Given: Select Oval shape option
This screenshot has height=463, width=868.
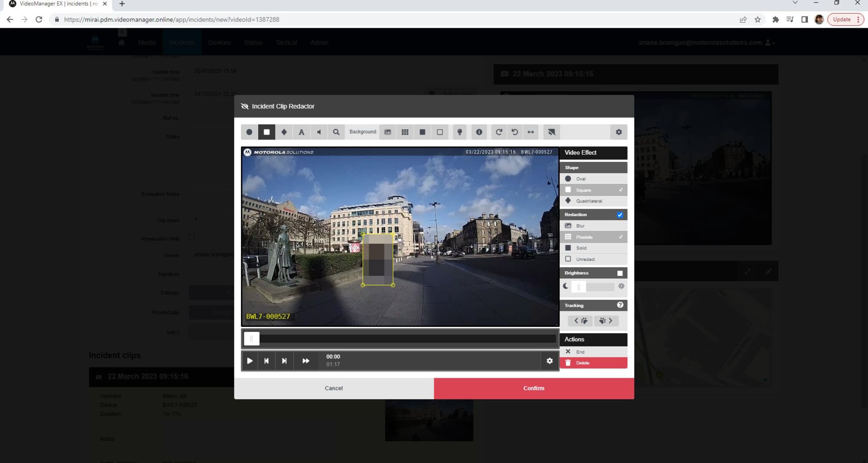Looking at the screenshot, I should [x=593, y=179].
